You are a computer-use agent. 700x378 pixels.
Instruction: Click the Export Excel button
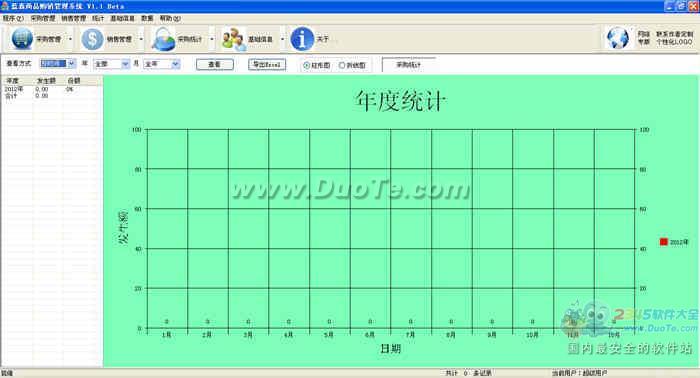pyautogui.click(x=267, y=65)
